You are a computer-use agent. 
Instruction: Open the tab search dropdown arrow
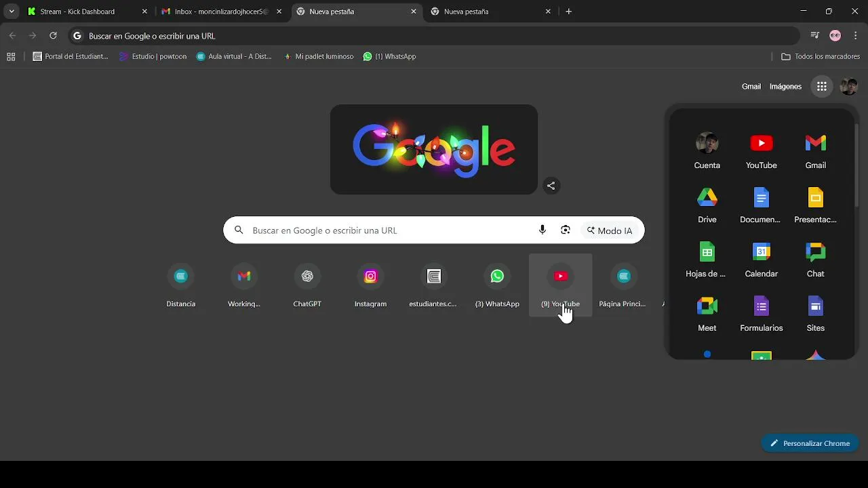click(12, 12)
